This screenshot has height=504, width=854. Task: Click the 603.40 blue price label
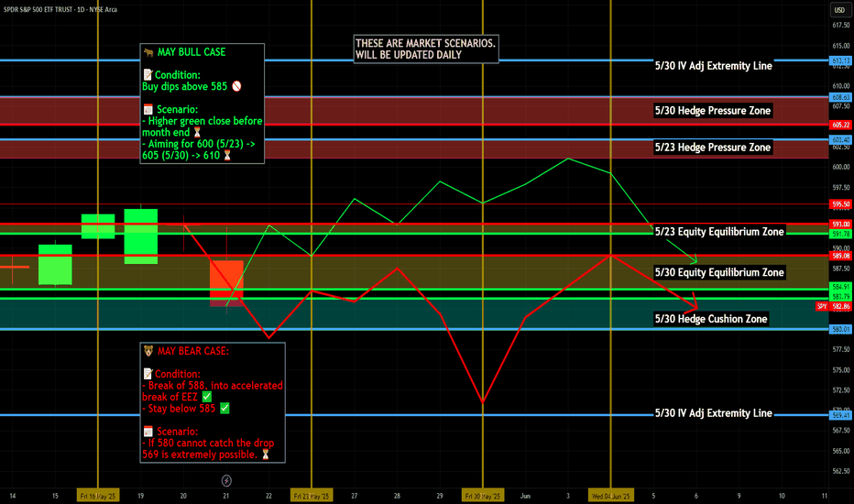point(840,140)
